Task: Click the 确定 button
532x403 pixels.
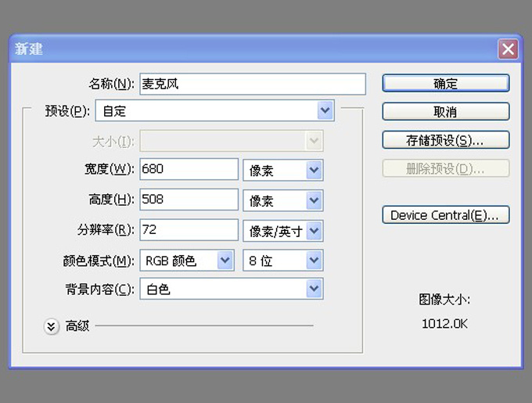Action: pos(445,83)
